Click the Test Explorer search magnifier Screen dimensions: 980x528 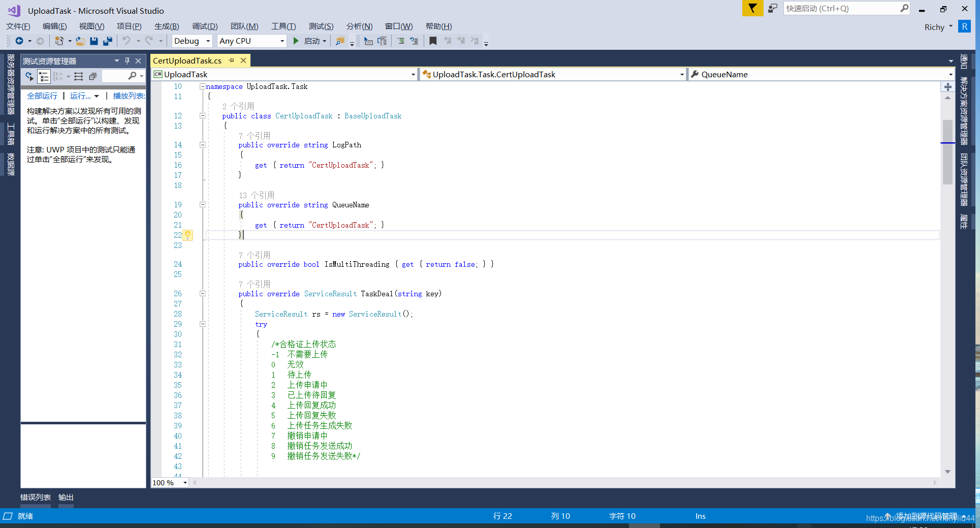(133, 76)
